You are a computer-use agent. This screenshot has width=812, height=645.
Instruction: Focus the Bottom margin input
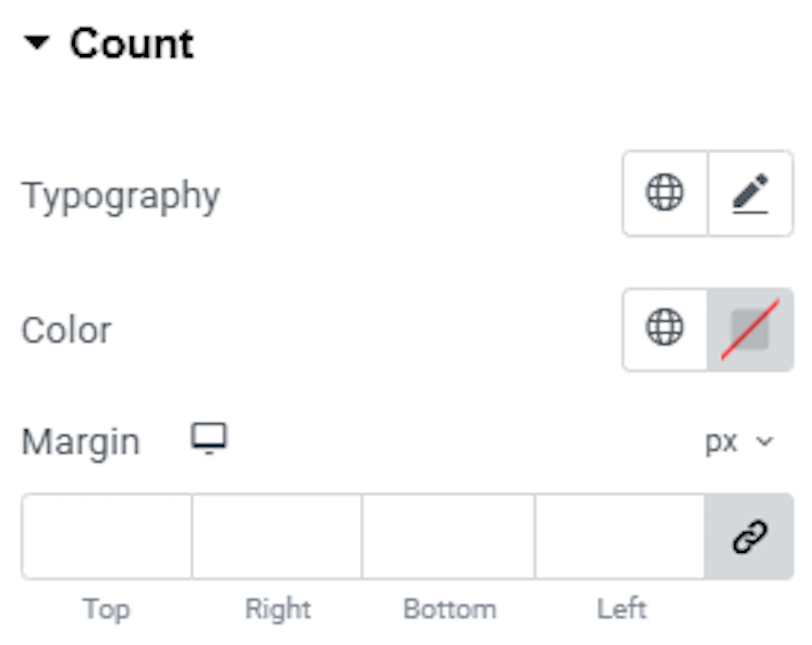[448, 536]
